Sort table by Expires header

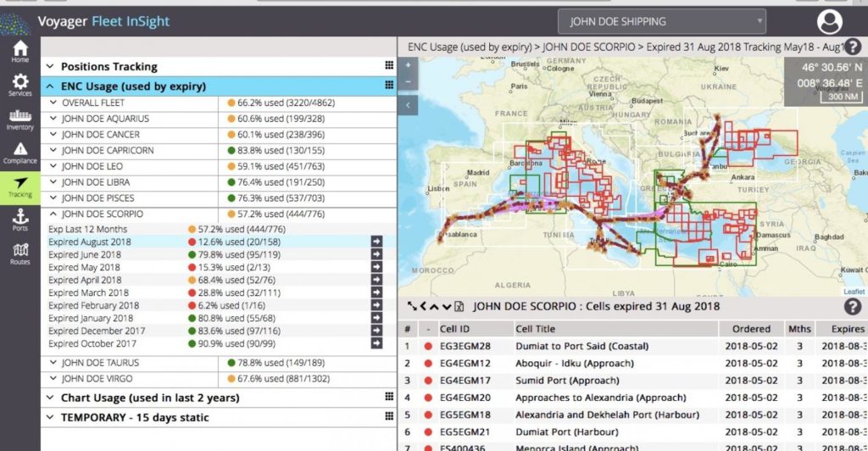click(848, 329)
